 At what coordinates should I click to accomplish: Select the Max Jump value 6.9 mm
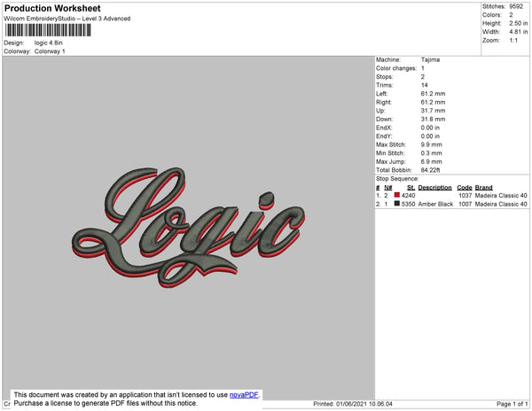431,161
